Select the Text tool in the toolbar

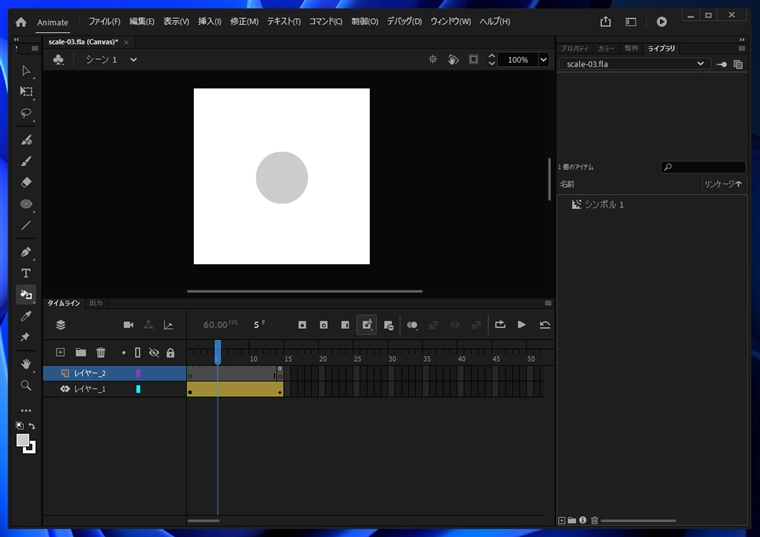coord(26,273)
